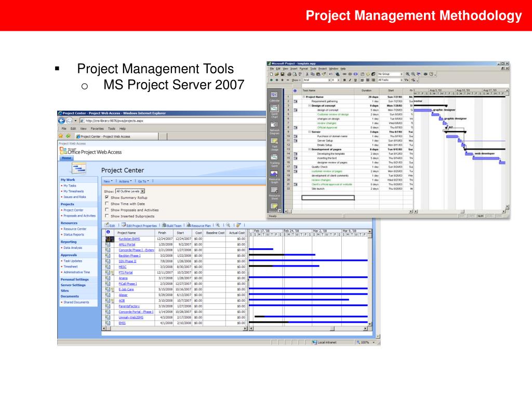This screenshot has height=399, width=532.
Task: Click the Print icon in MS Project toolbar
Action: pyautogui.click(x=289, y=74)
